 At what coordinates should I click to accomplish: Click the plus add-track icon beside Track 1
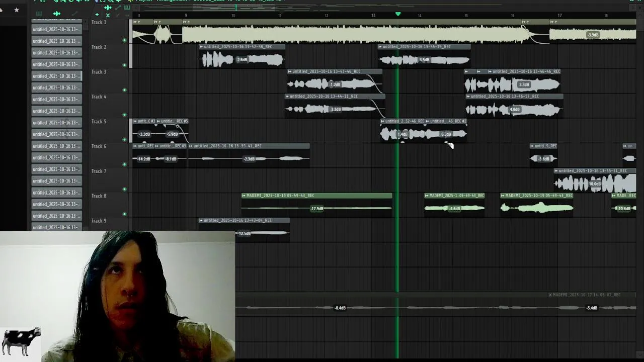(x=97, y=15)
